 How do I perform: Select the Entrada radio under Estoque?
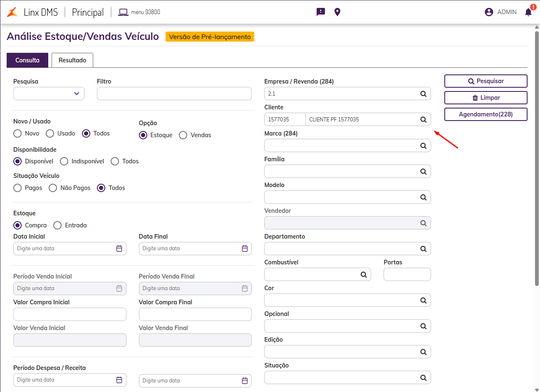pos(57,225)
